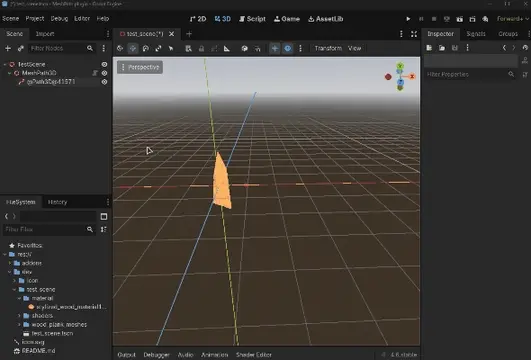This screenshot has width=531, height=360.
Task: Toggle preview sunlight button
Action: pyautogui.click(x=275, y=48)
